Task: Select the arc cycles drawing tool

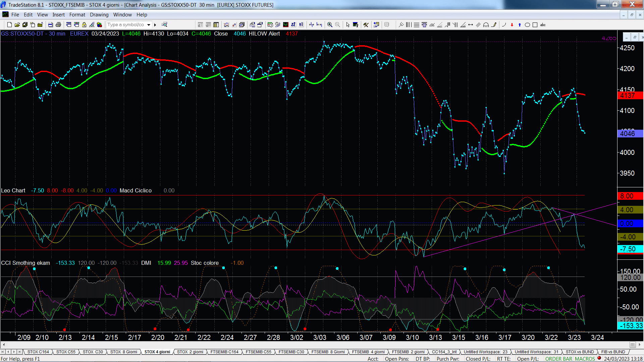Action: pos(486,25)
